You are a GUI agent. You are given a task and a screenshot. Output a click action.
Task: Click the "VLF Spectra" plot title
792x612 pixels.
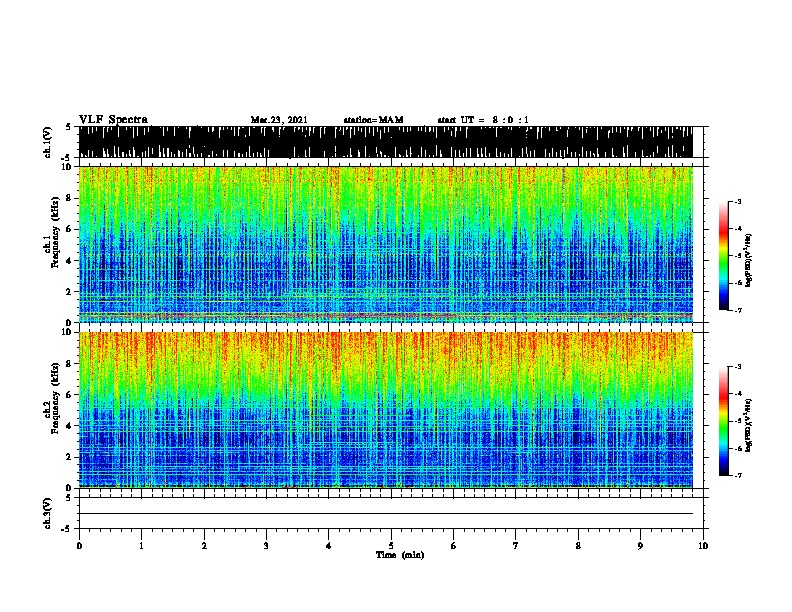coord(113,120)
